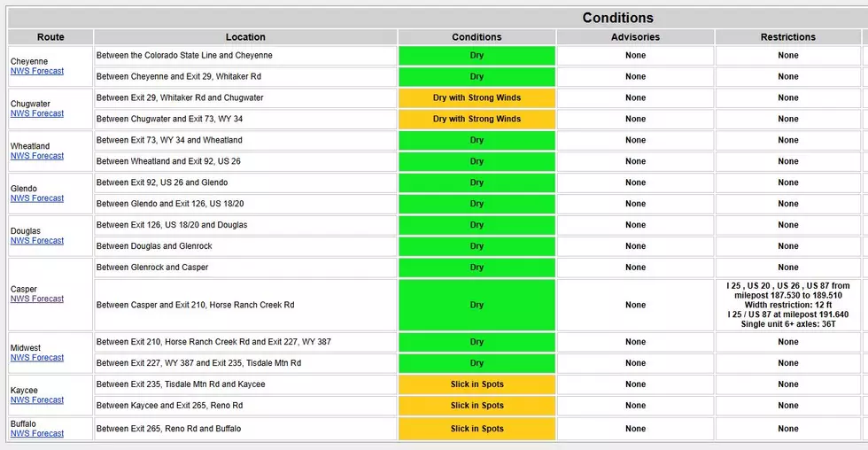Select 'Between Exit 265, Reno Rd and Buffalo'

pyautogui.click(x=169, y=429)
